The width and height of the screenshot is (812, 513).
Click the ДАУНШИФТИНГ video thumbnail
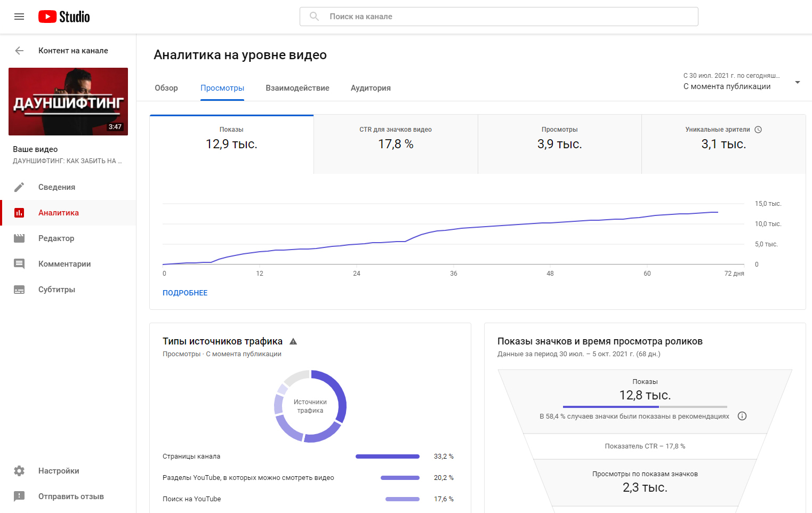point(68,101)
